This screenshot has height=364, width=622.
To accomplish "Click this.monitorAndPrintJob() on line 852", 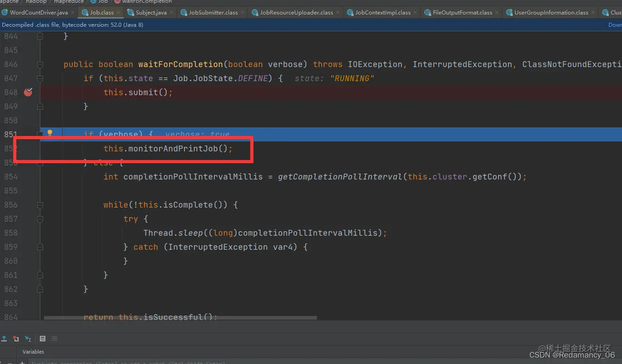I will point(168,148).
